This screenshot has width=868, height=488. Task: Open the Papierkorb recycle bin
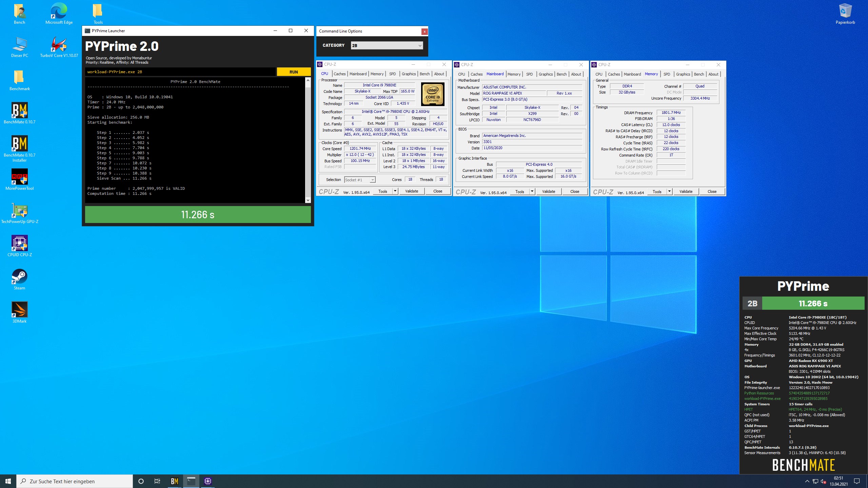coord(845,14)
